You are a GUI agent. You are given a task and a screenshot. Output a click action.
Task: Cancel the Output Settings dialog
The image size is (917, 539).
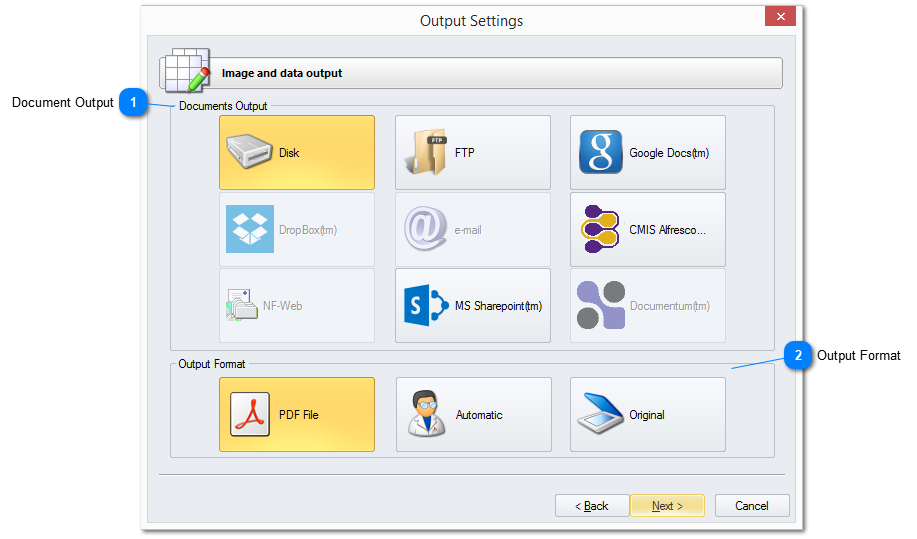click(752, 506)
